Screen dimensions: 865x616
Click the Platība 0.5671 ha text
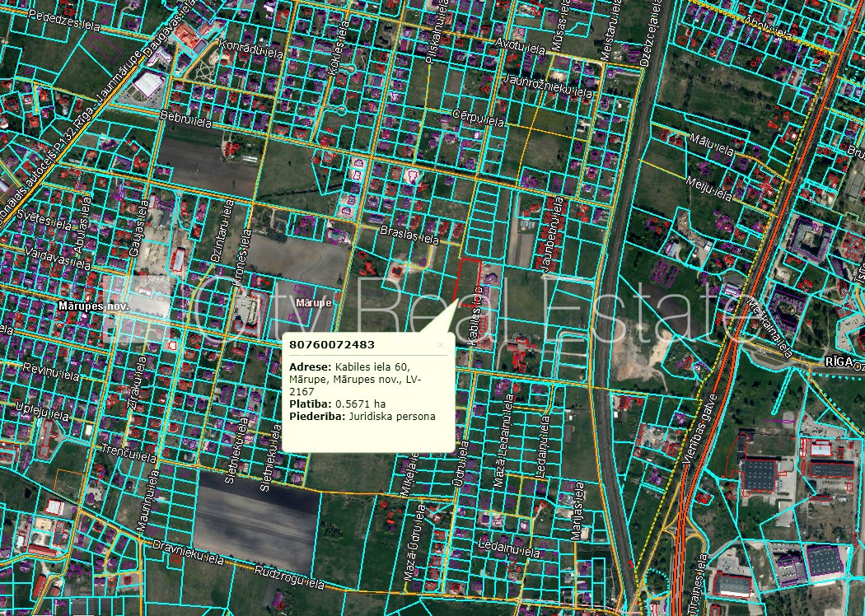click(x=338, y=404)
